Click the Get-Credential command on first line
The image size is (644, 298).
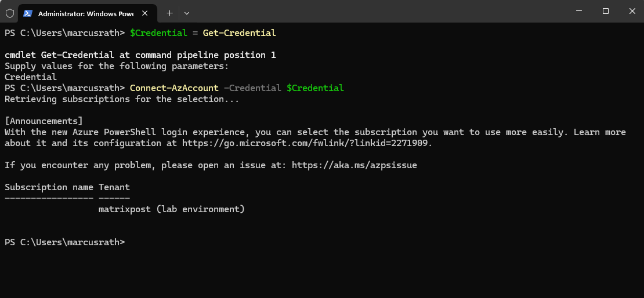point(240,33)
